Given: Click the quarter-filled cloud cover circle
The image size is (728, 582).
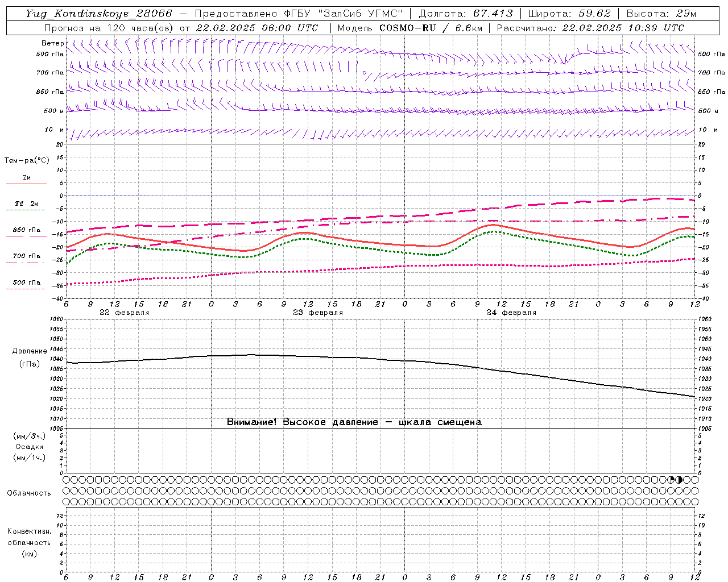Looking at the screenshot, I should [x=671, y=480].
